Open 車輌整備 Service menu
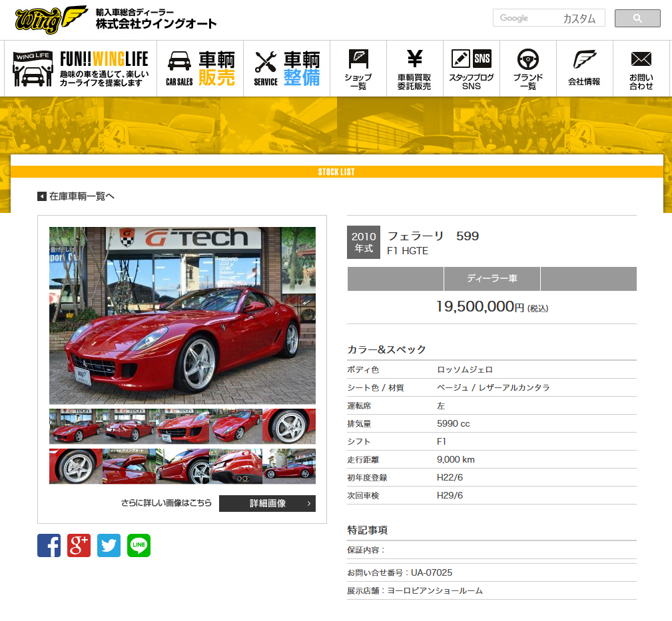Image resolution: width=672 pixels, height=621 pixels. 286,69
